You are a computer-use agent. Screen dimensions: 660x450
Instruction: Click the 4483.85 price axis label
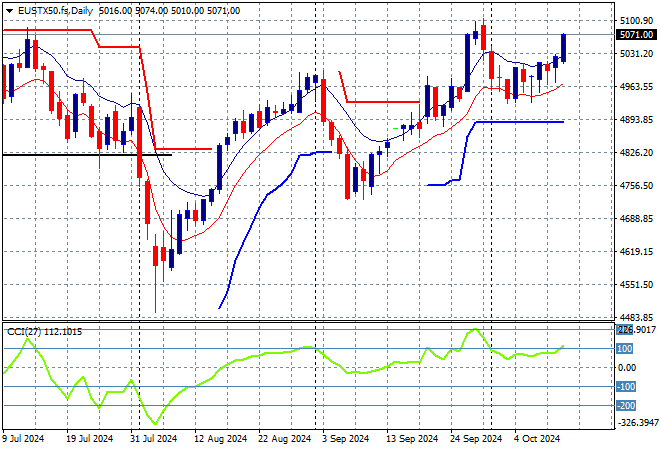[635, 317]
